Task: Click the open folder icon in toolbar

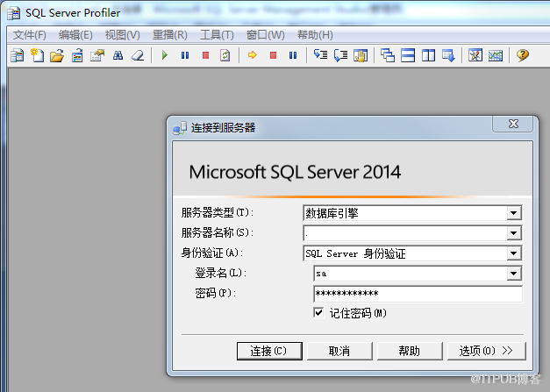Action: (56, 55)
